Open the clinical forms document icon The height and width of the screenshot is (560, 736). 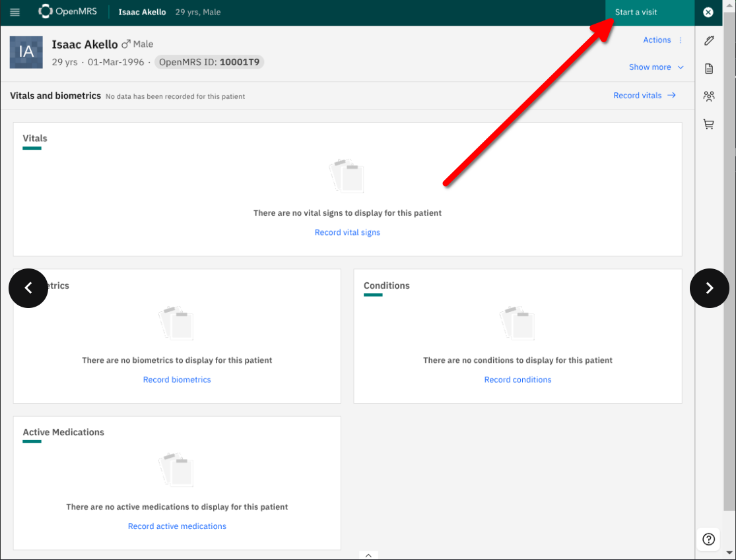[709, 69]
